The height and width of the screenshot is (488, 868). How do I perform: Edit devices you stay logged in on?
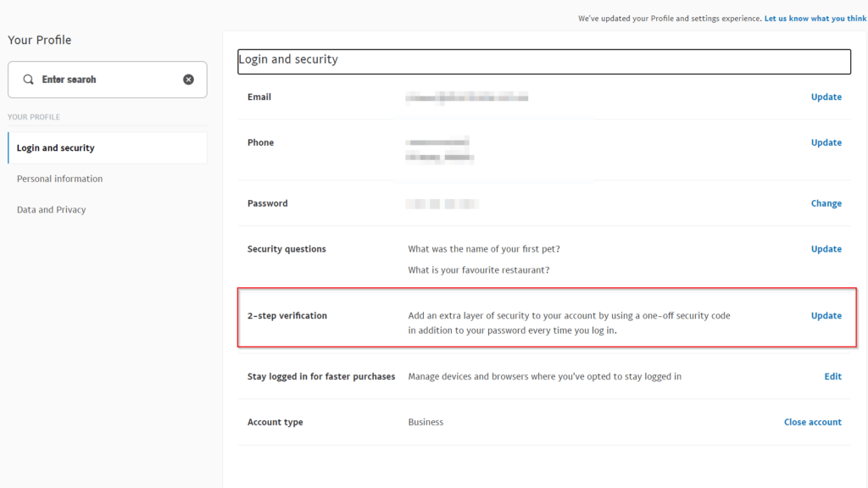point(832,376)
